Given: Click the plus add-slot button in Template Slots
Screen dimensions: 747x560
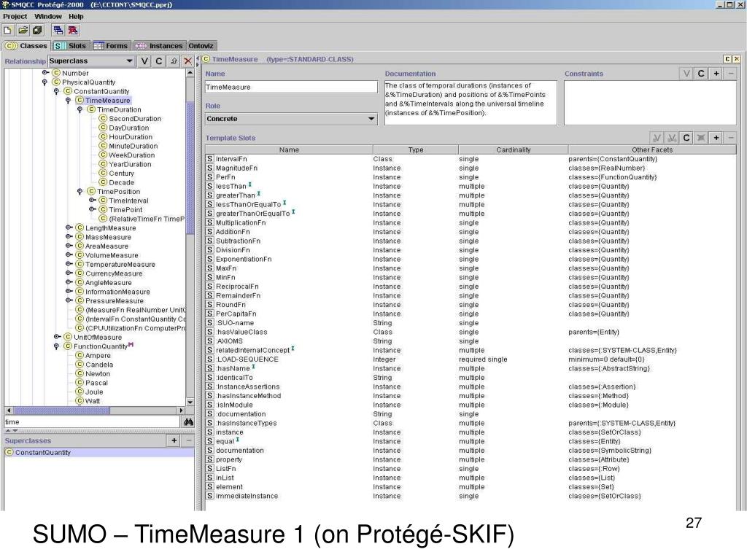Looking at the screenshot, I should coord(716,138).
